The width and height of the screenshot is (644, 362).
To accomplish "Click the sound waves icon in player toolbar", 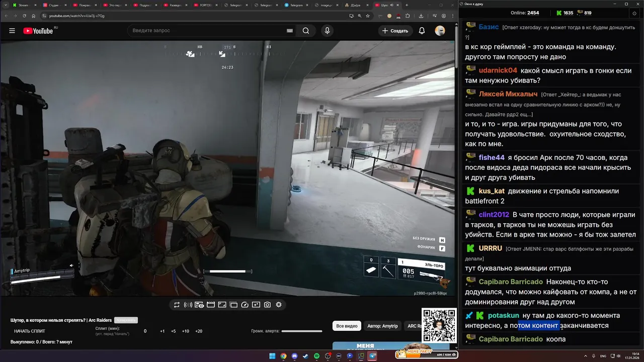I will click(x=188, y=305).
